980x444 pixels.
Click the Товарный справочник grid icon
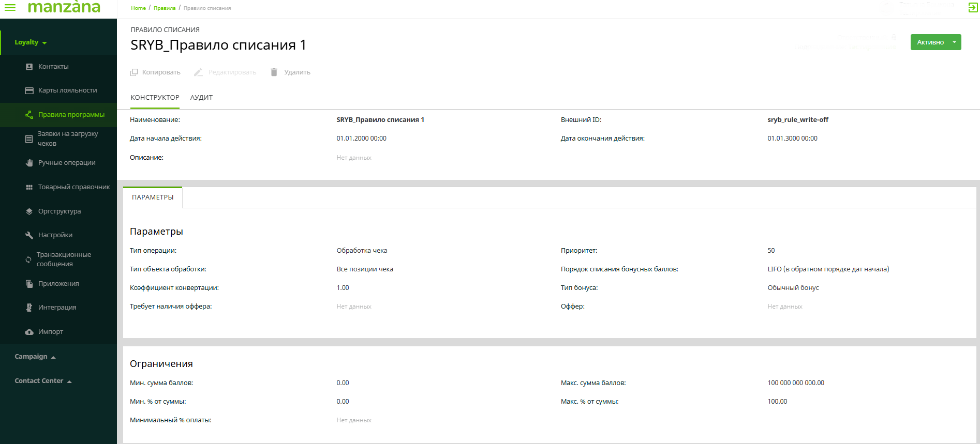(x=29, y=187)
